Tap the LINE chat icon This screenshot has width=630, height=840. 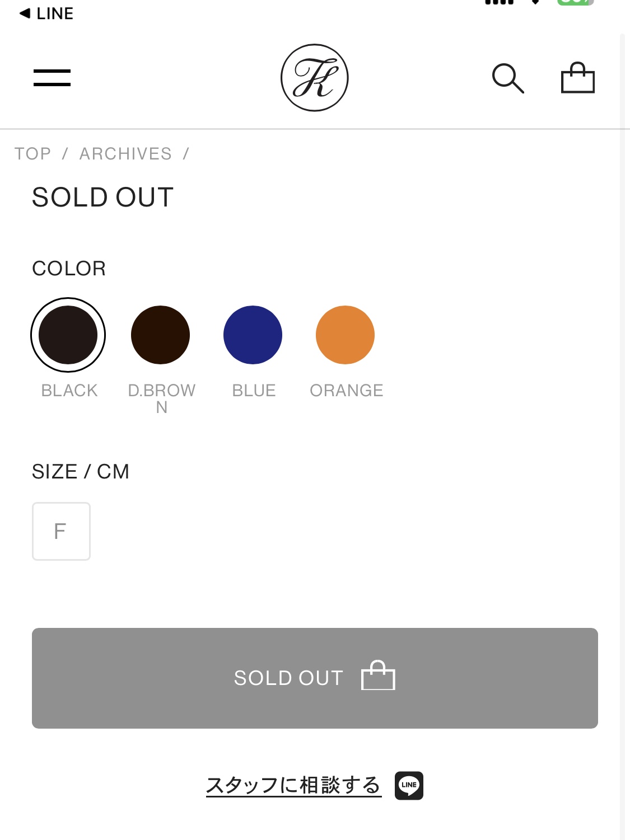(x=409, y=786)
